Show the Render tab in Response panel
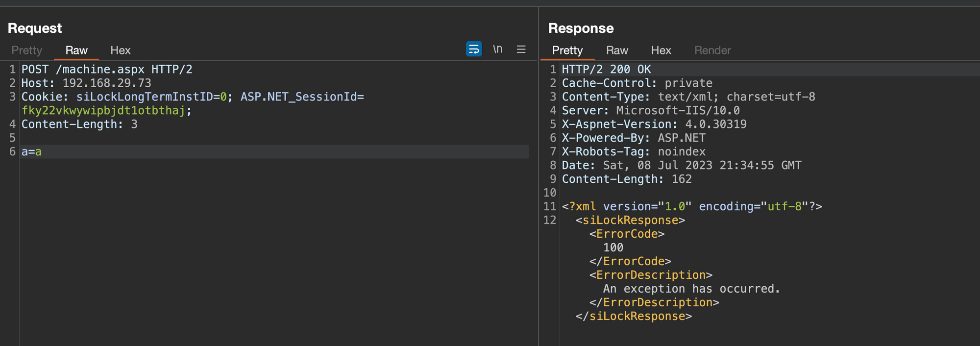This screenshot has width=980, height=346. pos(712,50)
